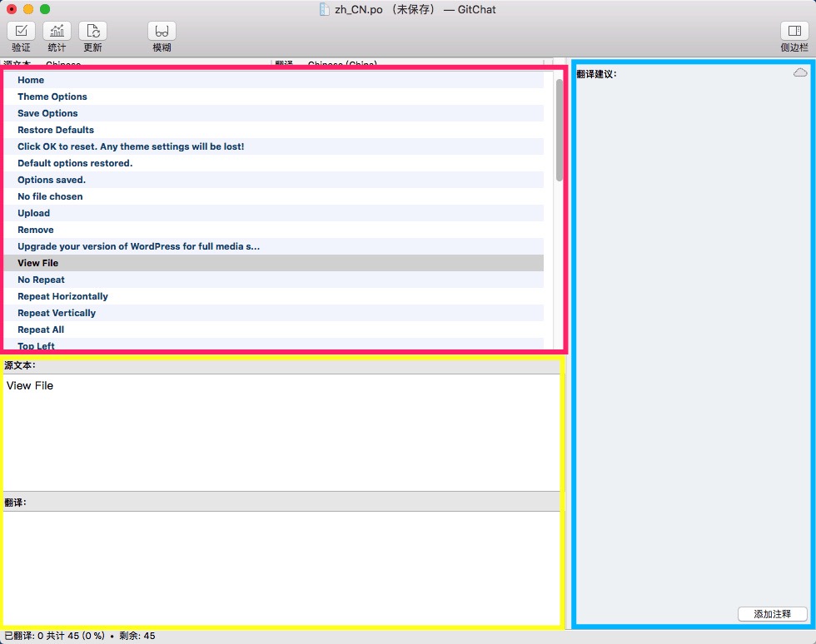Click the green zoom window button

[45, 9]
